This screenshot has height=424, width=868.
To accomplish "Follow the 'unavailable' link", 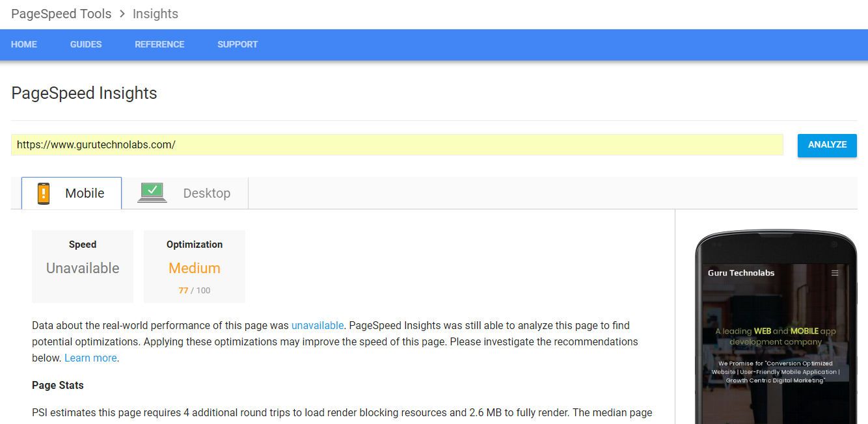I will 318,325.
